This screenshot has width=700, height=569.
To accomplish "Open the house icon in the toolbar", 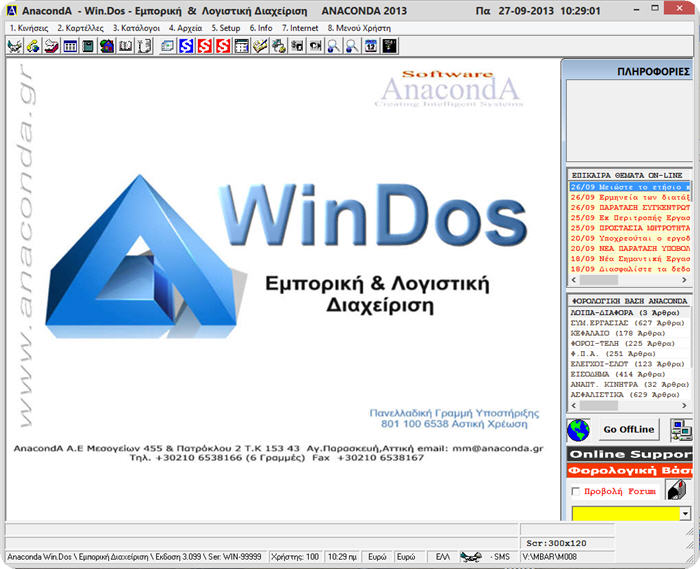I will tap(107, 46).
